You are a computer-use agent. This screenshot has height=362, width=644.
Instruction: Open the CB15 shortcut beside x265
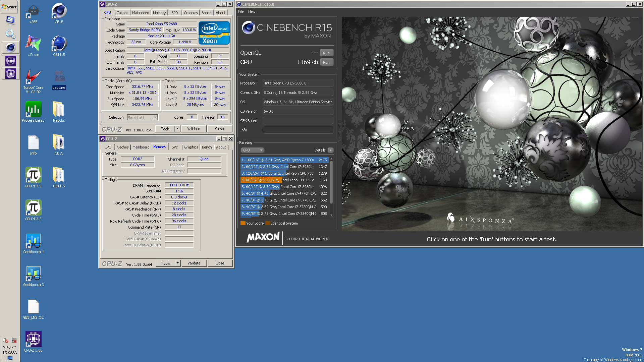click(59, 13)
